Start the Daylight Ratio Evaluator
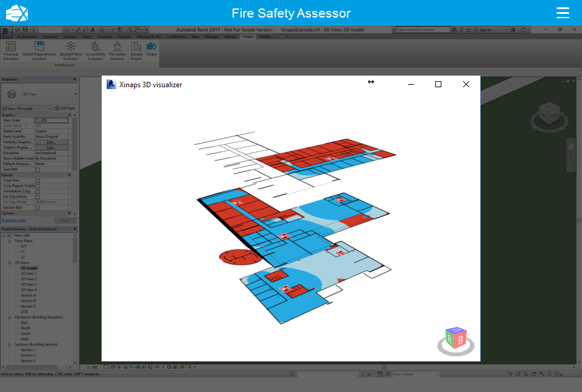The height and width of the screenshot is (392, 582). tap(70, 51)
